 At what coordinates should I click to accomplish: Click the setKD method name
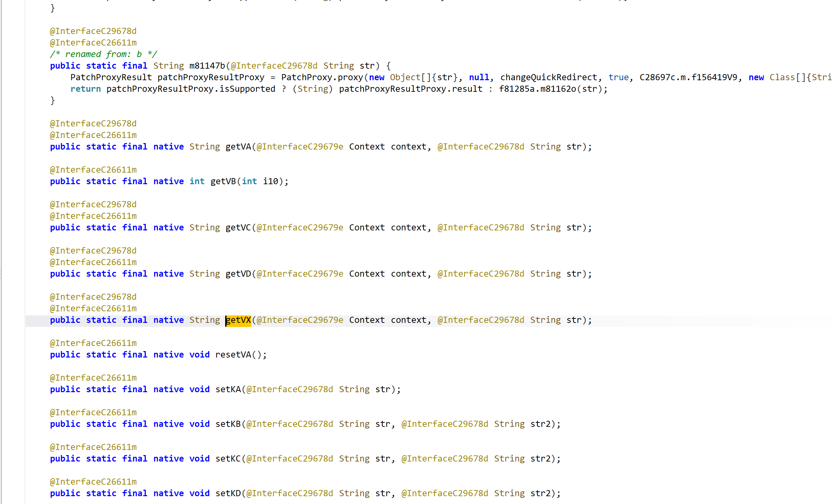click(x=228, y=493)
